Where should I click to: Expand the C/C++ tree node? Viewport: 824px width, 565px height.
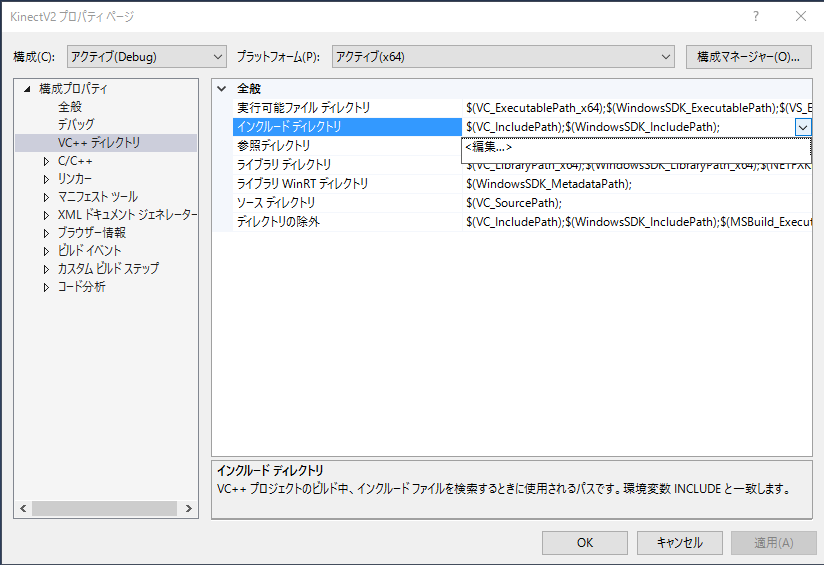pyautogui.click(x=46, y=161)
